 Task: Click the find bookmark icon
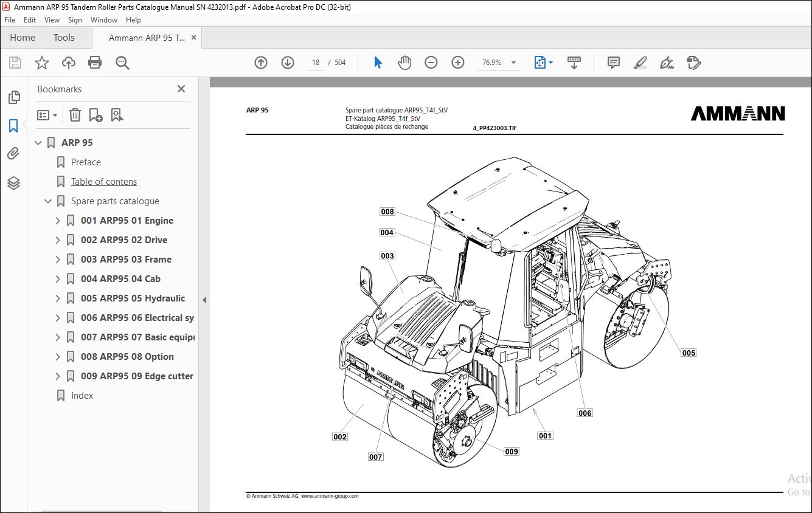click(117, 115)
